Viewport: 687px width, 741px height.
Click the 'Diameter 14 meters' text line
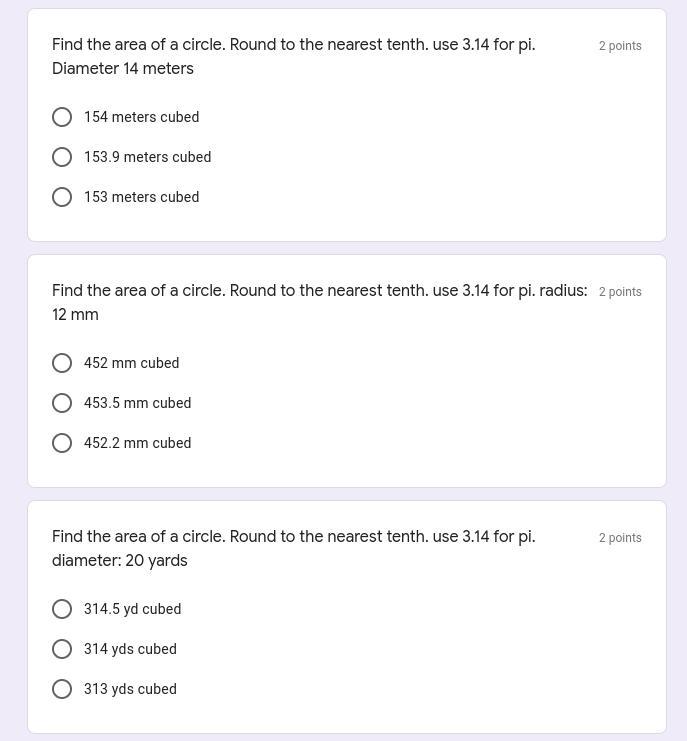(123, 69)
